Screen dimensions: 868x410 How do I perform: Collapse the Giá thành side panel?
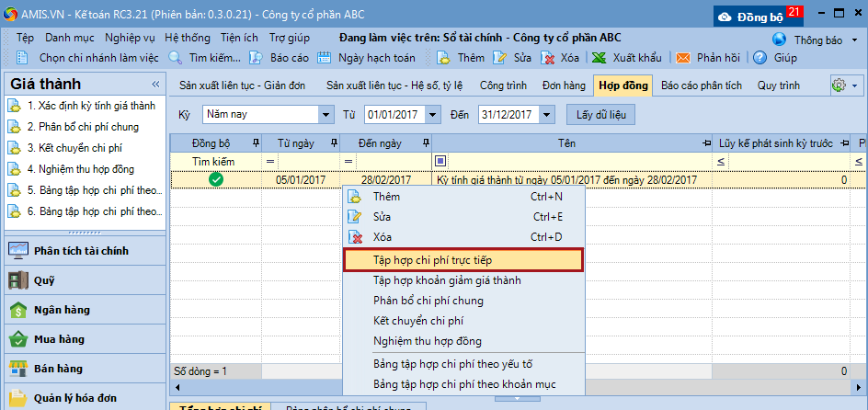point(155,85)
